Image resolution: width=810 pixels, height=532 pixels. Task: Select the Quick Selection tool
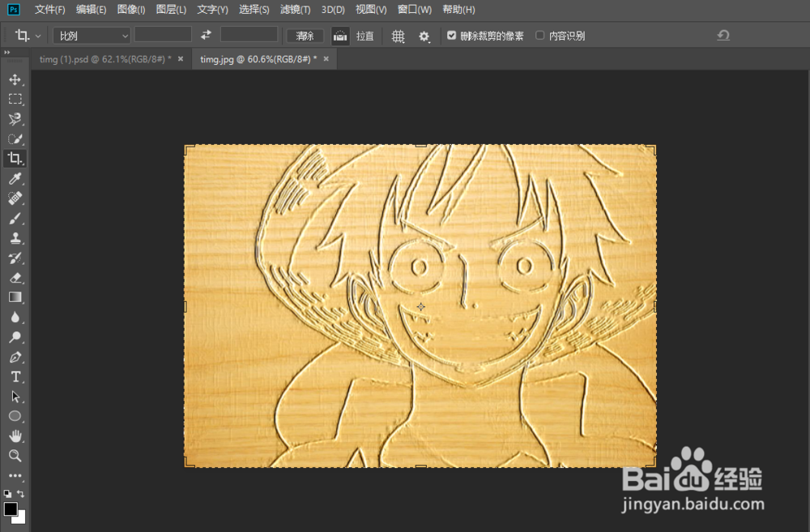click(15, 139)
